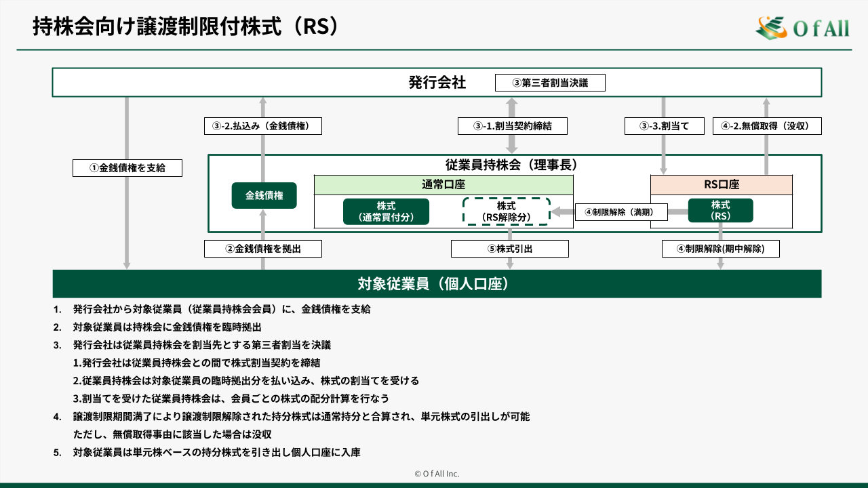Select the 株式（通常買付分） green box
This screenshot has width=868, height=488.
tap(386, 211)
